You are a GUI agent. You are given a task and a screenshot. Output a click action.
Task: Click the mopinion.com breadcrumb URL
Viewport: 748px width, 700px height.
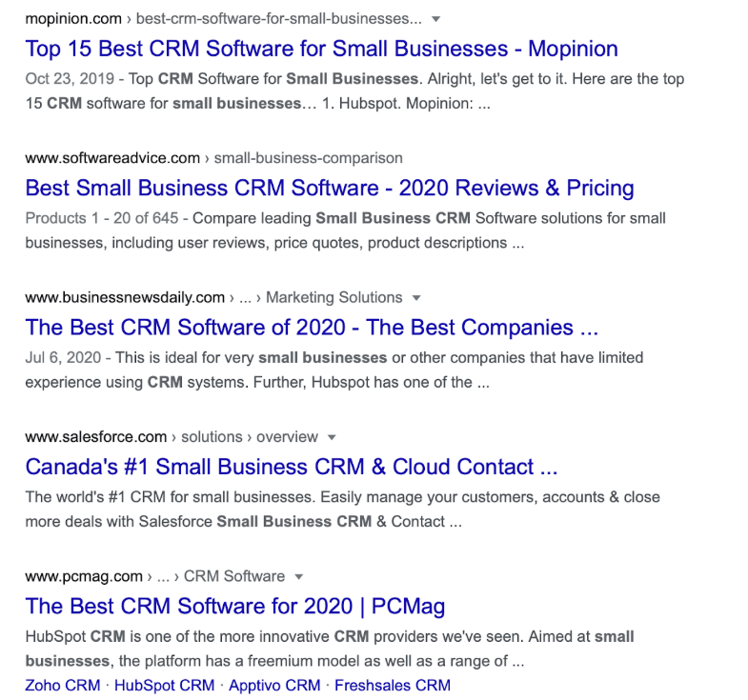click(224, 19)
